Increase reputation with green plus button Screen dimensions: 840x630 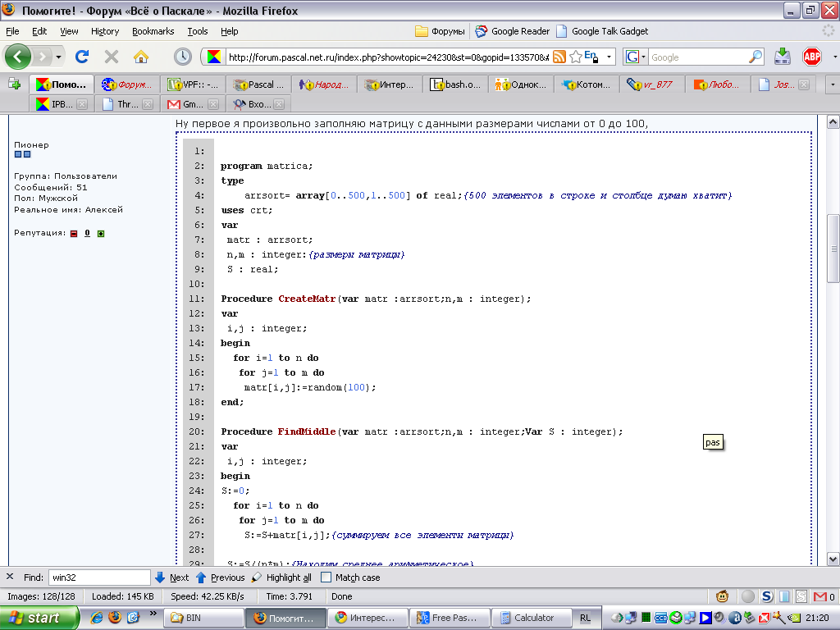pos(101,233)
